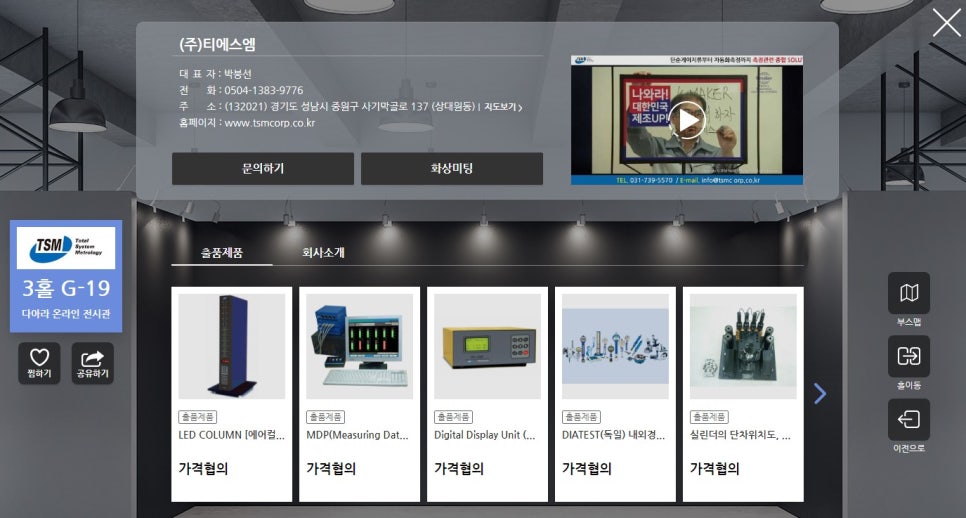Click the DIATEST(독일) 내외경 title text
The height and width of the screenshot is (518, 966).
(x=614, y=435)
